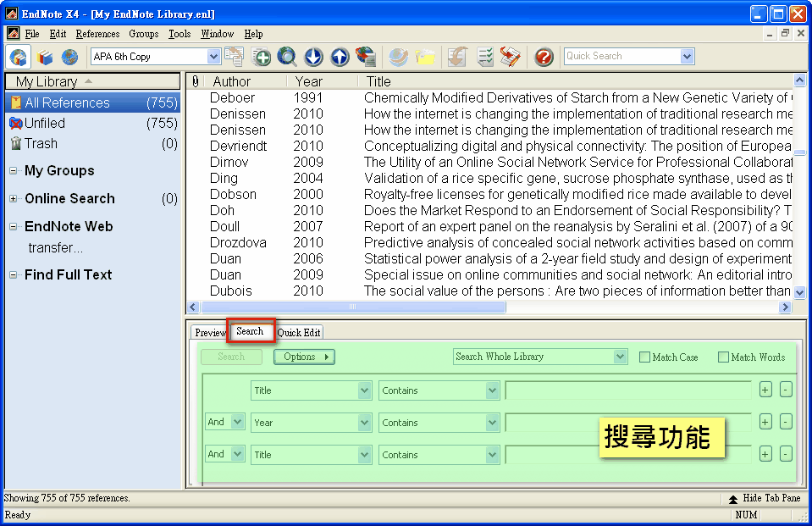Viewport: 812px width, 526px height.
Task: Open the And operator dropdown on Year row
Action: click(x=238, y=422)
